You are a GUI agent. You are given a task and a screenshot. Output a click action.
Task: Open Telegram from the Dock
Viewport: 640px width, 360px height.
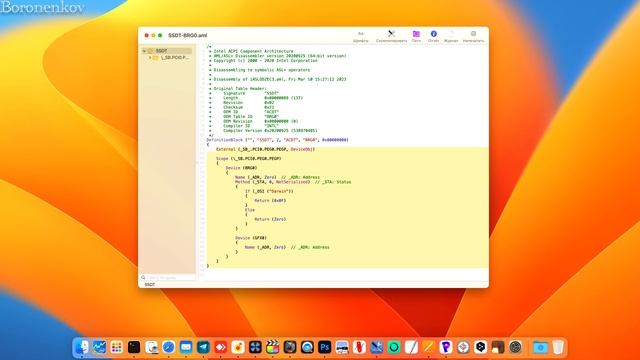tap(203, 347)
